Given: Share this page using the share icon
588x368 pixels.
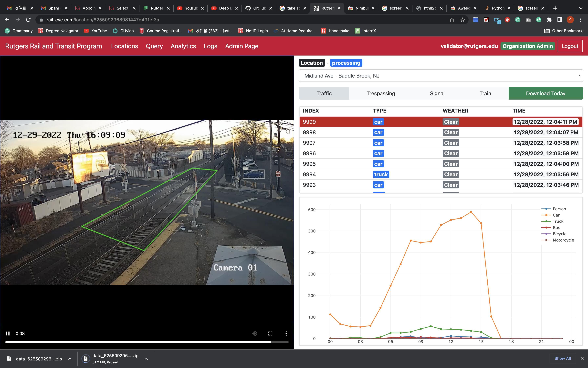Looking at the screenshot, I should point(452,20).
